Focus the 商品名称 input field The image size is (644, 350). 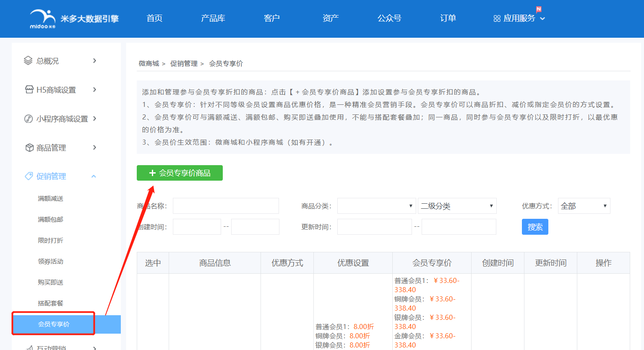coord(226,206)
